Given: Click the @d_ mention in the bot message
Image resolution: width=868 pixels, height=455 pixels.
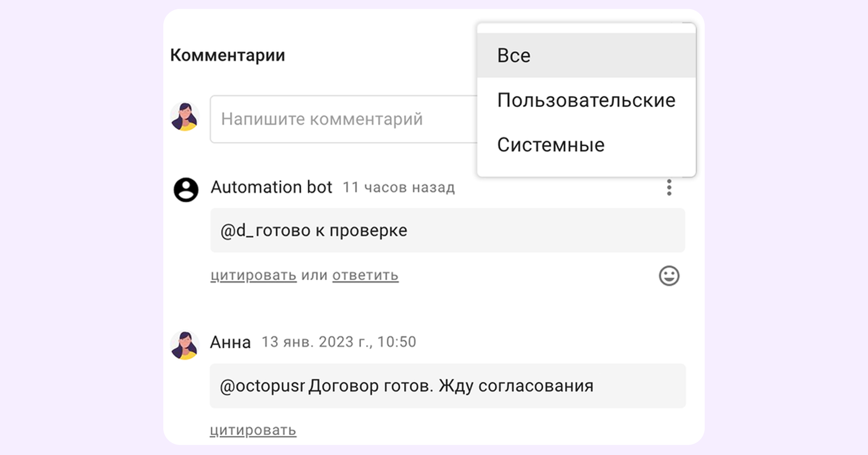Looking at the screenshot, I should 239,230.
